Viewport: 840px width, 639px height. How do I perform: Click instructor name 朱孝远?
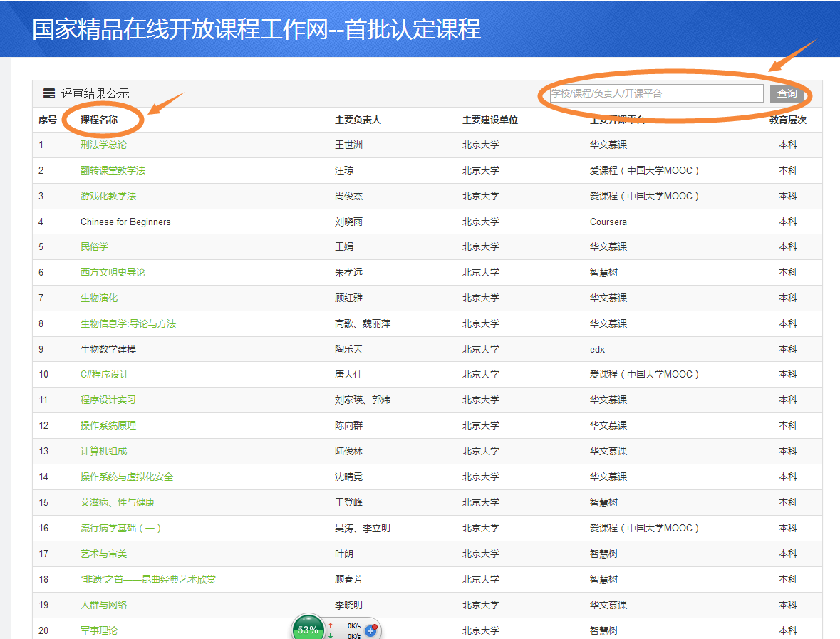[348, 272]
